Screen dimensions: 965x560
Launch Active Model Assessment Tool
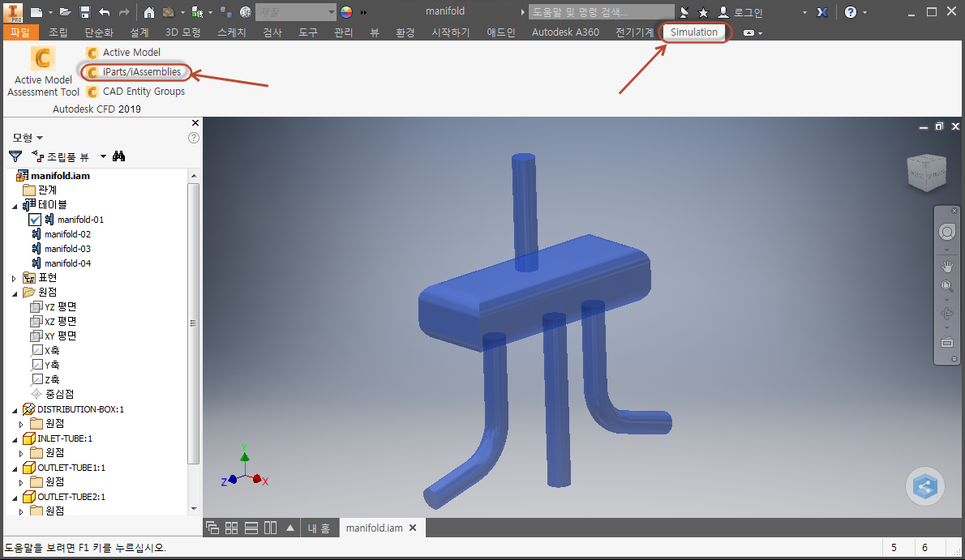tap(43, 71)
